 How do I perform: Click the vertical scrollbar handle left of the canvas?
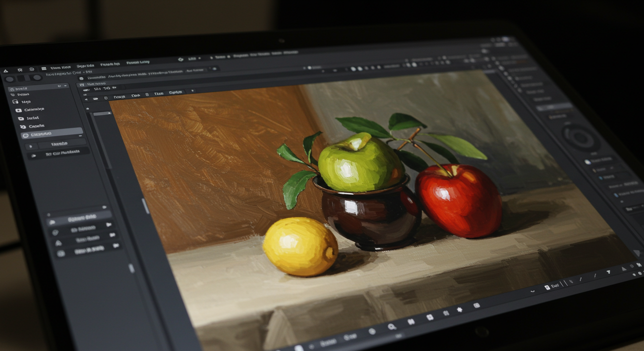click(x=145, y=206)
